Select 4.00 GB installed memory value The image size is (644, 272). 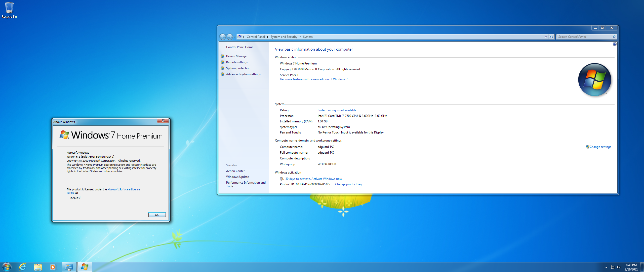click(x=322, y=121)
